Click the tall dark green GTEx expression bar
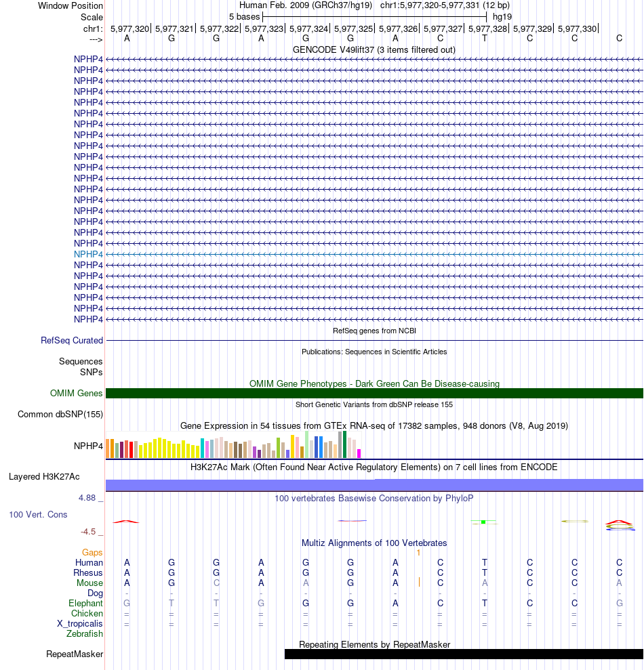Viewport: 644px width, 670px height. pyautogui.click(x=344, y=444)
